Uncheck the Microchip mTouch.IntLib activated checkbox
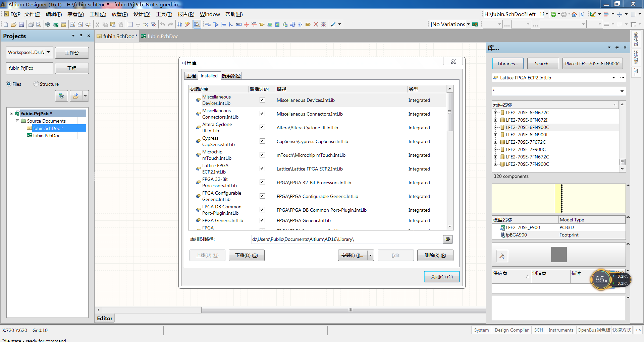 click(262, 155)
